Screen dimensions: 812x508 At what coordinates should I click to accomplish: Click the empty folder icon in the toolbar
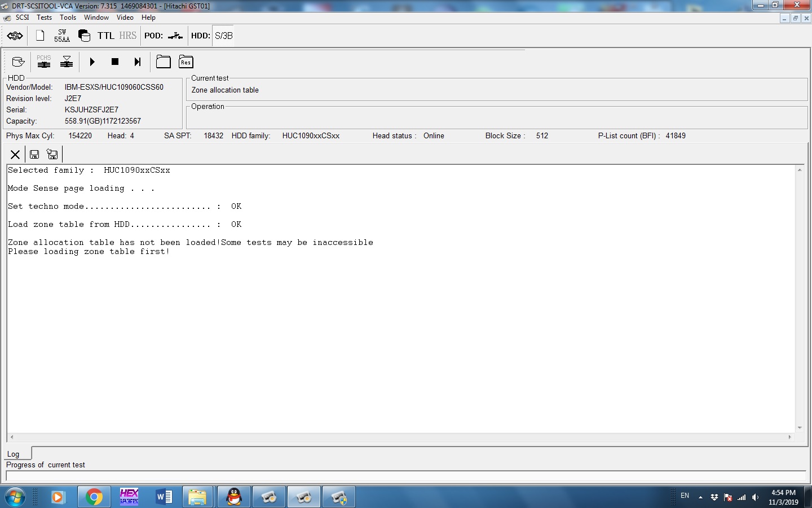[x=164, y=62]
